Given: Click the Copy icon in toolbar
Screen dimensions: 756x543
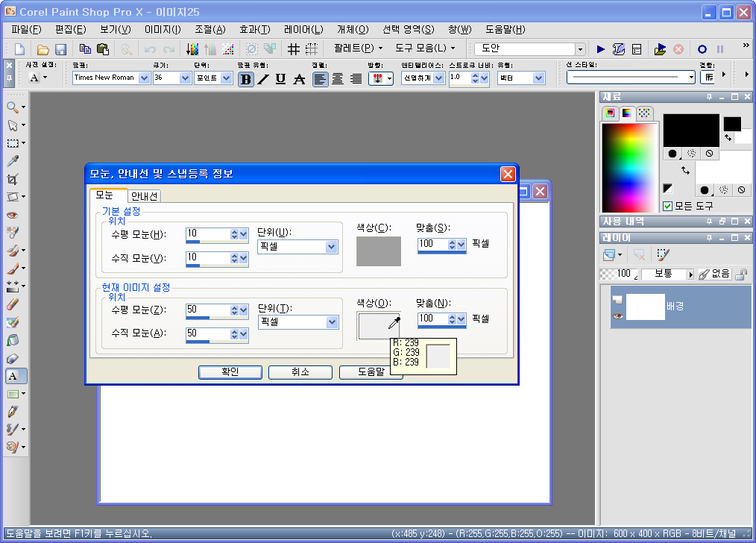Looking at the screenshot, I should point(85,48).
